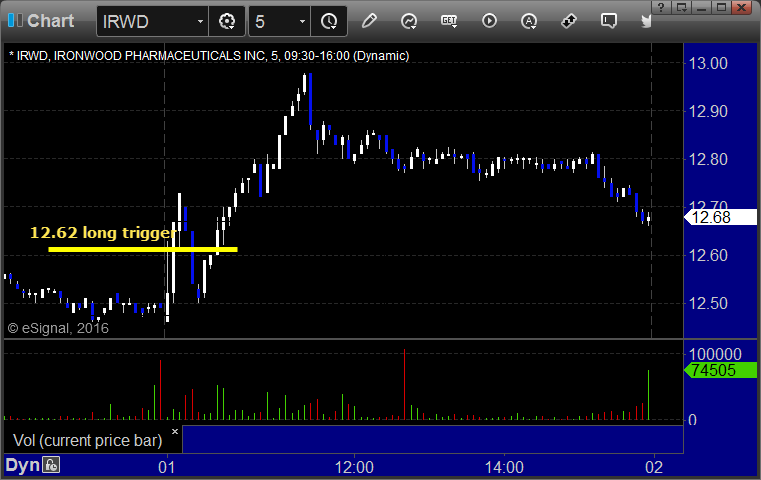
Task: Click the Chart title label
Action: click(50, 21)
